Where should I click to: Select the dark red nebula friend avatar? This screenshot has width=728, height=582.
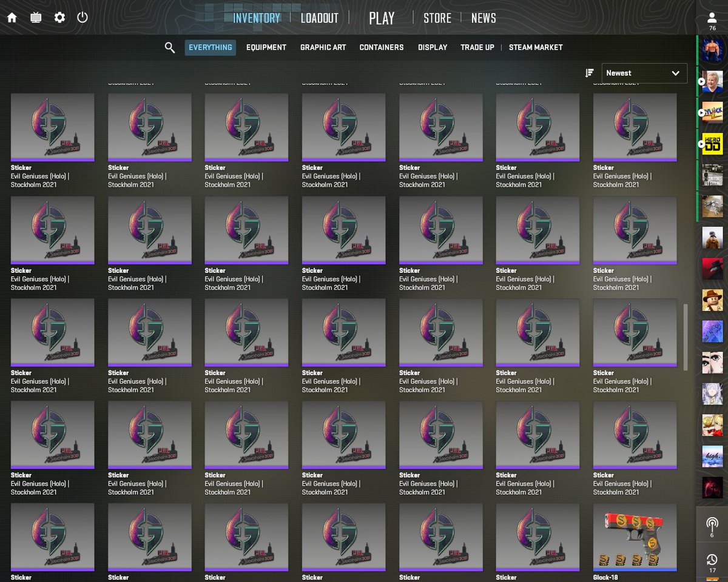click(x=712, y=488)
